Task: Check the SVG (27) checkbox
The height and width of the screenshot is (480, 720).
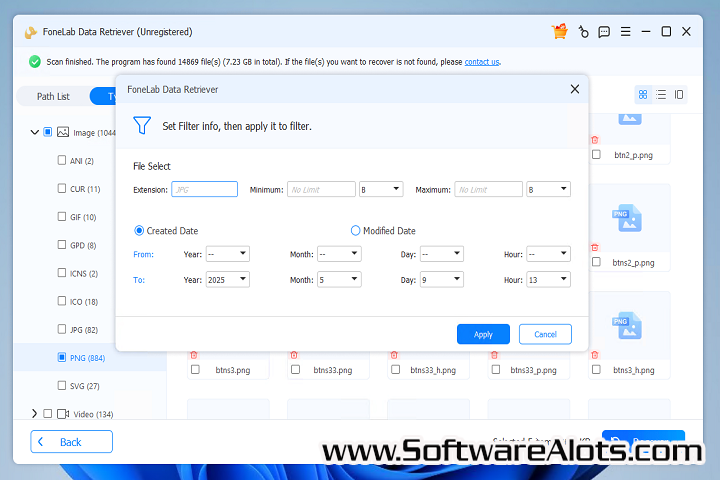Action: point(62,385)
